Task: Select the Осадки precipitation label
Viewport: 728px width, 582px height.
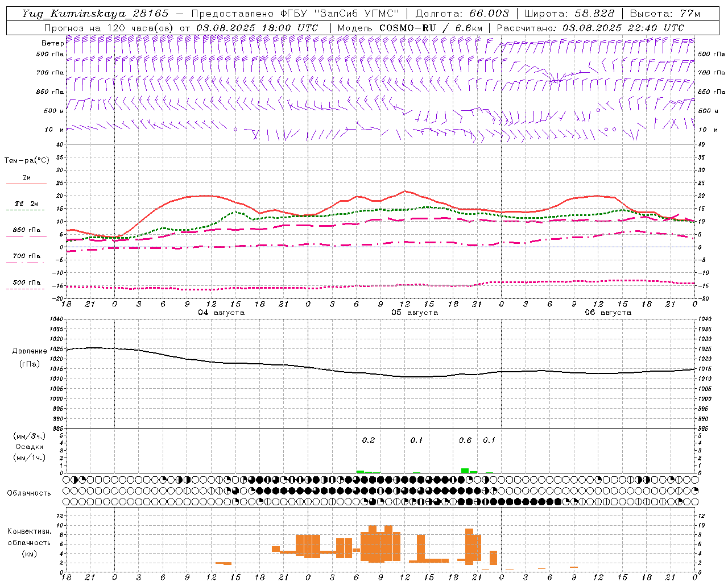Action: pyautogui.click(x=30, y=447)
